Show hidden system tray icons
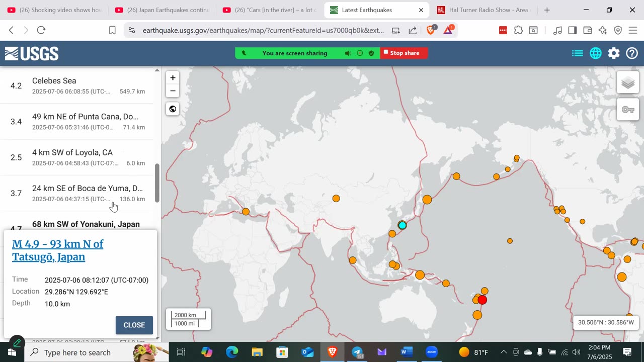Screen dimensions: 644x362 pyautogui.click(x=504, y=352)
